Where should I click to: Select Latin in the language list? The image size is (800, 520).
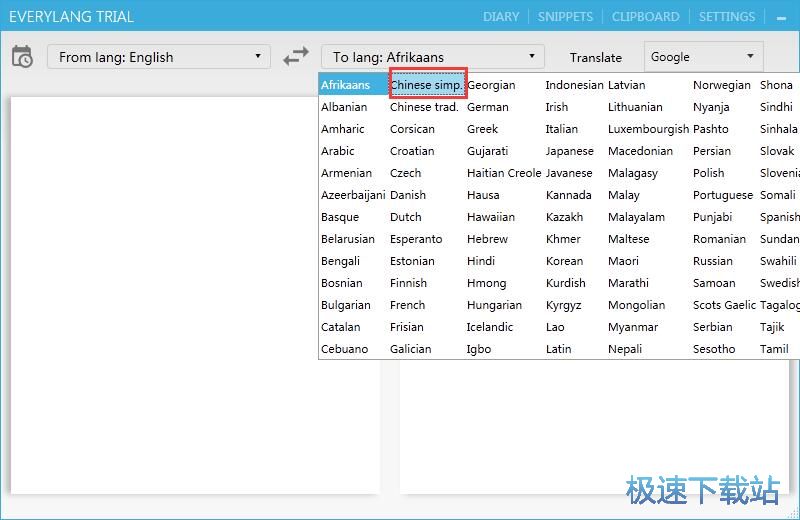[x=559, y=349]
